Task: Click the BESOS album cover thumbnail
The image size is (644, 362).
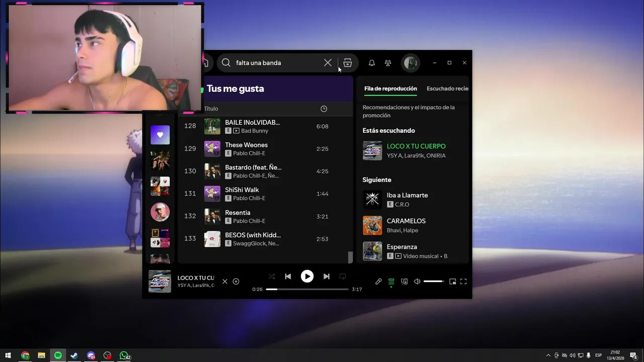Action: tap(212, 239)
